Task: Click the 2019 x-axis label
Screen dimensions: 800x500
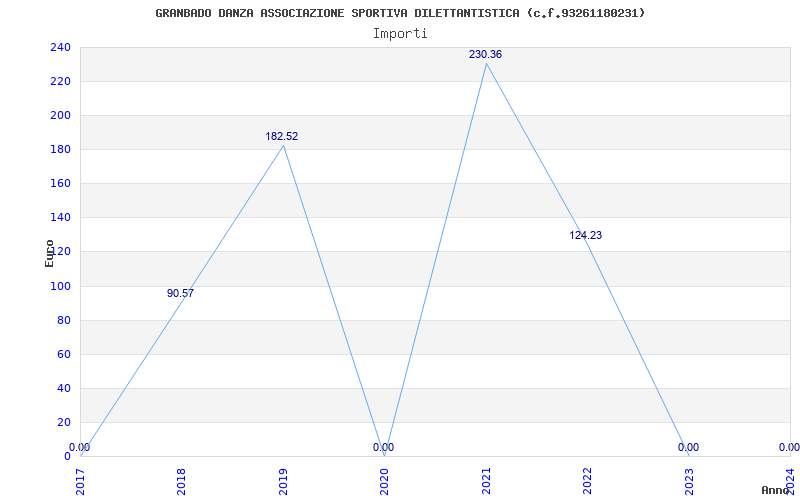Action: (283, 482)
